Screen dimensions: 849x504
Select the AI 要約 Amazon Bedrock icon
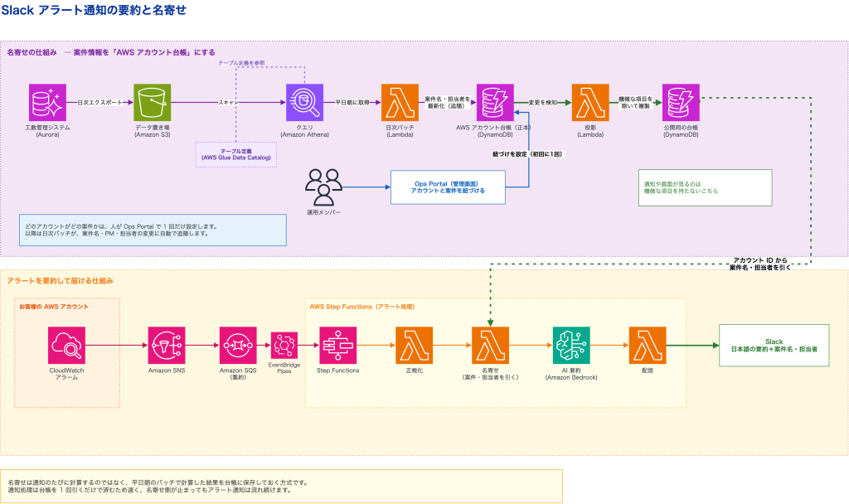(x=571, y=346)
